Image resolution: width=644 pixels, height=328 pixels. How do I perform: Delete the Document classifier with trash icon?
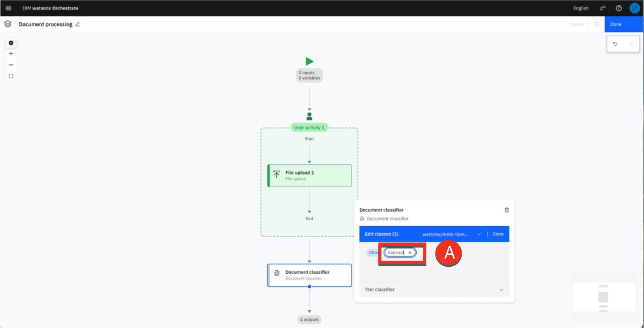point(506,210)
